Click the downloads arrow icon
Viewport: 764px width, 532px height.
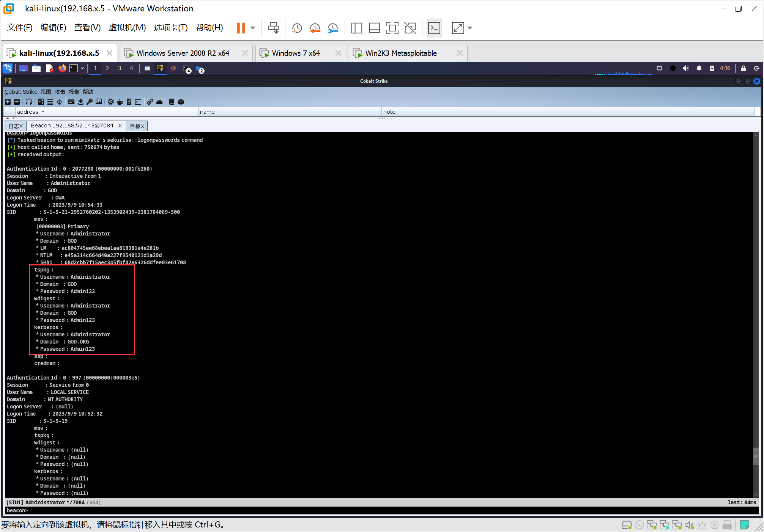[x=80, y=102]
